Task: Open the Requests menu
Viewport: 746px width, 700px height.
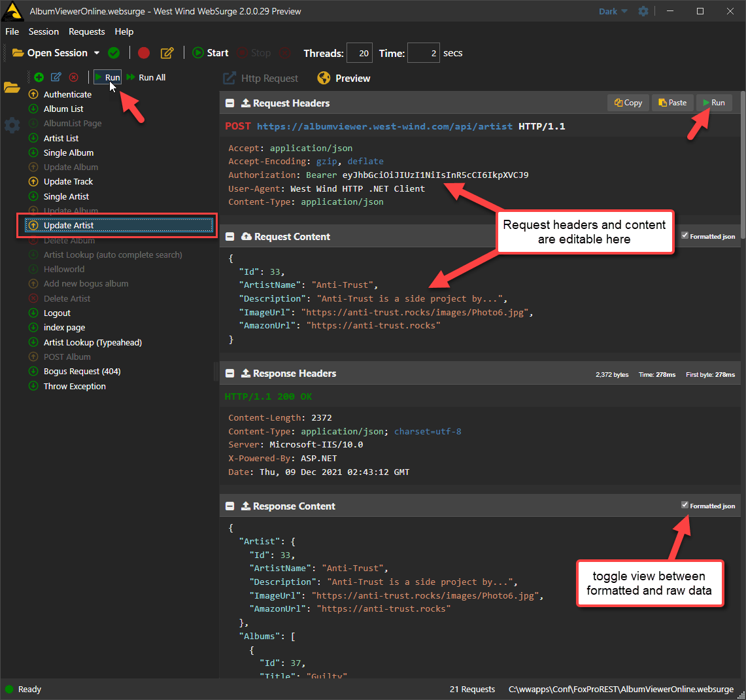Action: coord(86,31)
